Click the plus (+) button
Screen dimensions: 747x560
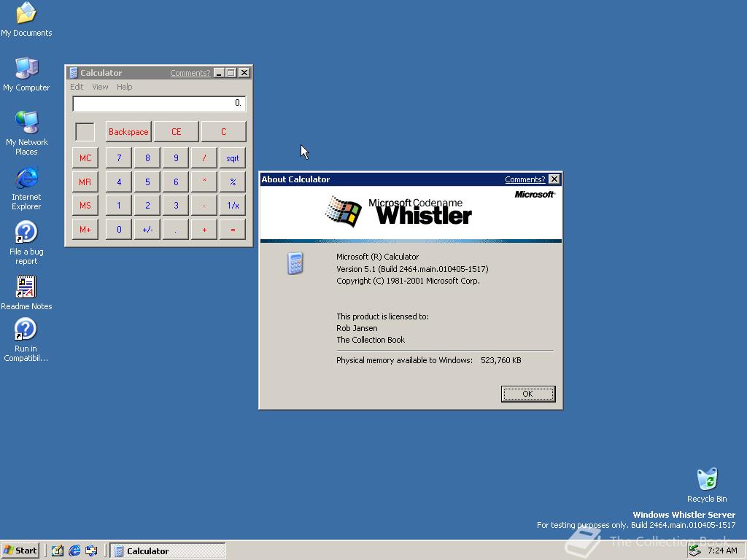[x=204, y=229]
